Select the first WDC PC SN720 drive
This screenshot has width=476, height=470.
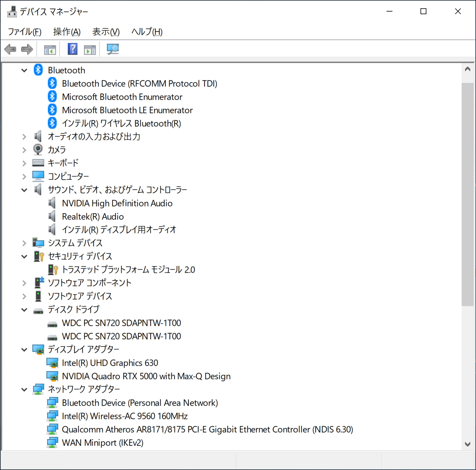click(x=121, y=323)
